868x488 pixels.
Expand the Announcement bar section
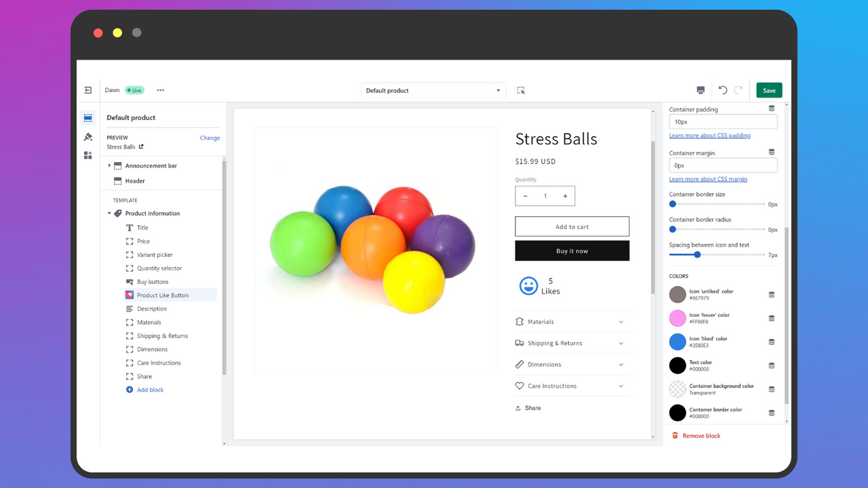(109, 165)
